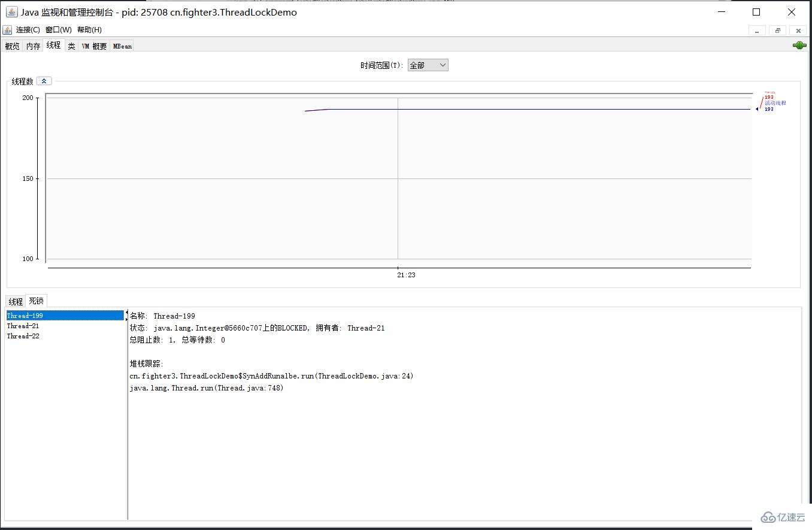Open the VM 概要 tab
Image resolution: width=812 pixels, height=530 pixels.
pos(94,46)
